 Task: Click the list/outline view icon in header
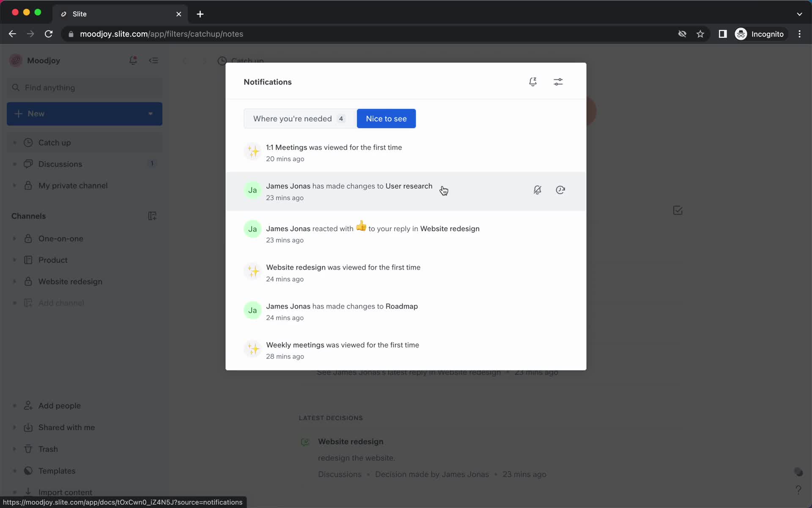(154, 60)
